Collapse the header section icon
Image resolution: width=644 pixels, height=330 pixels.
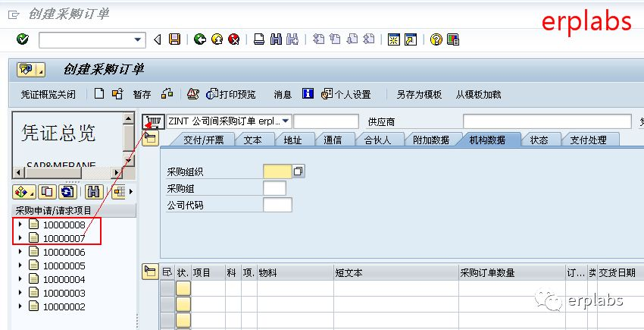click(151, 138)
